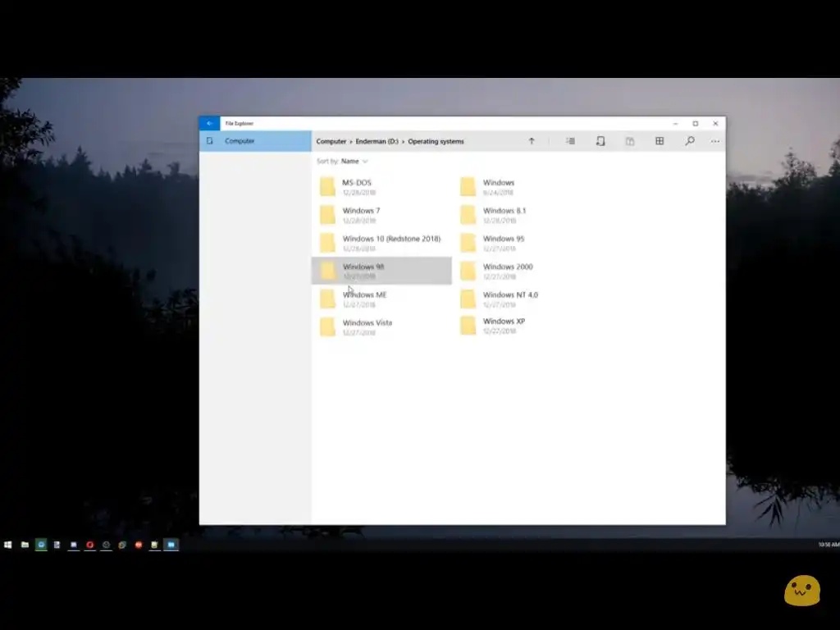Open search with the magnifier icon
840x630 pixels.
click(x=689, y=141)
